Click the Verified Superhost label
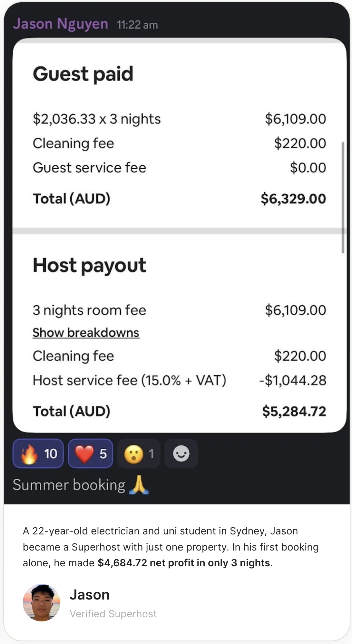Image resolution: width=352 pixels, height=644 pixels. pyautogui.click(x=113, y=614)
